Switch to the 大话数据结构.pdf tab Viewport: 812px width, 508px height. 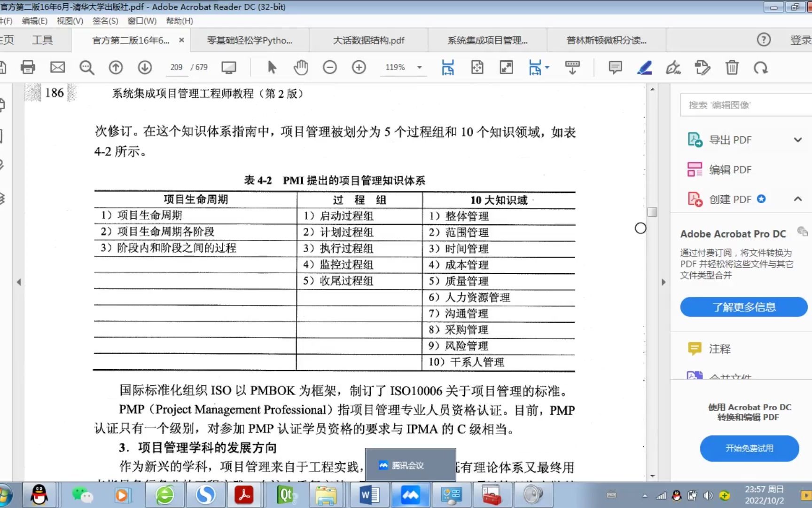click(x=368, y=40)
